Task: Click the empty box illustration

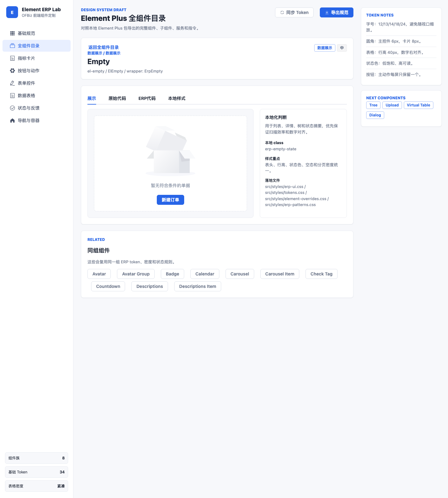Action: coord(170,151)
